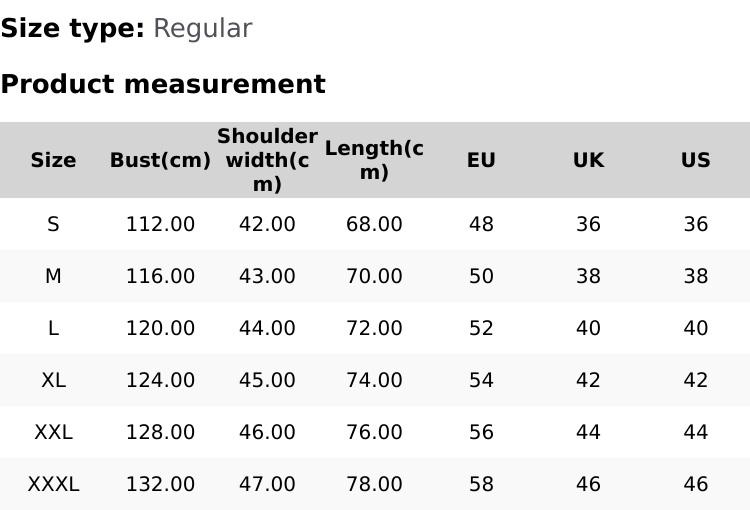750x510 pixels.
Task: Click the Size type label
Action: click(72, 28)
